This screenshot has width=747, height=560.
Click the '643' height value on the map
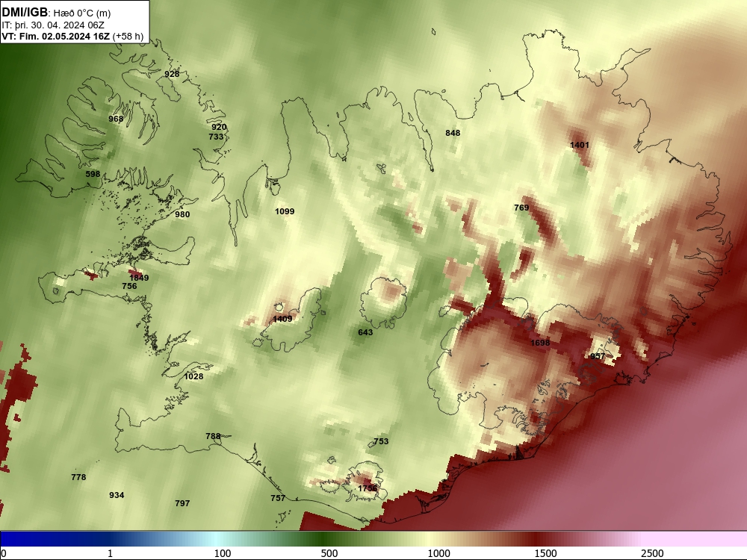365,332
